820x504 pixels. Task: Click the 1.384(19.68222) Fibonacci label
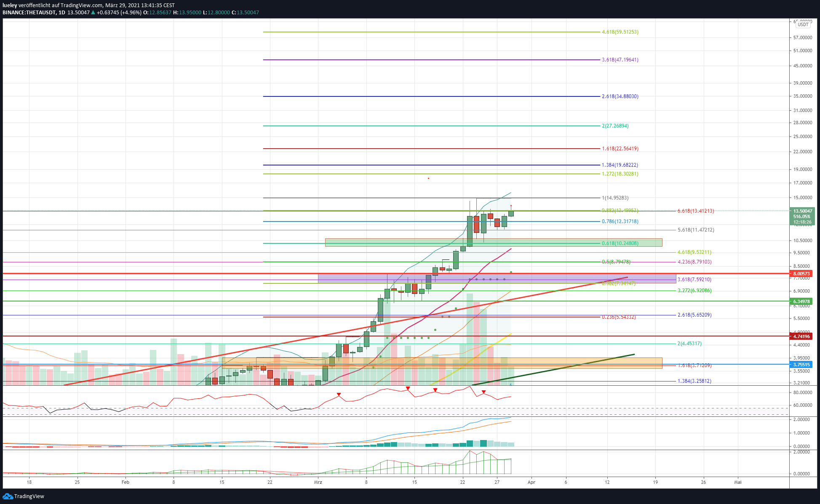pyautogui.click(x=620, y=165)
